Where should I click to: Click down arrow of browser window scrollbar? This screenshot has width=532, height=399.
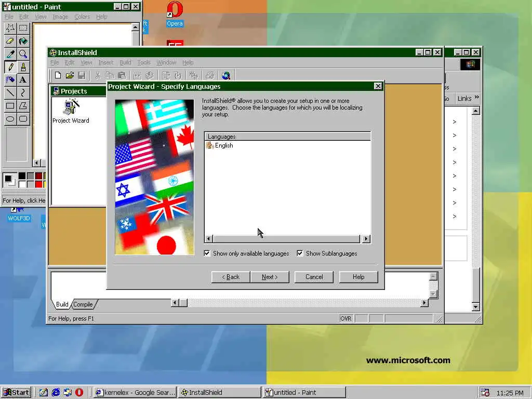tap(476, 307)
